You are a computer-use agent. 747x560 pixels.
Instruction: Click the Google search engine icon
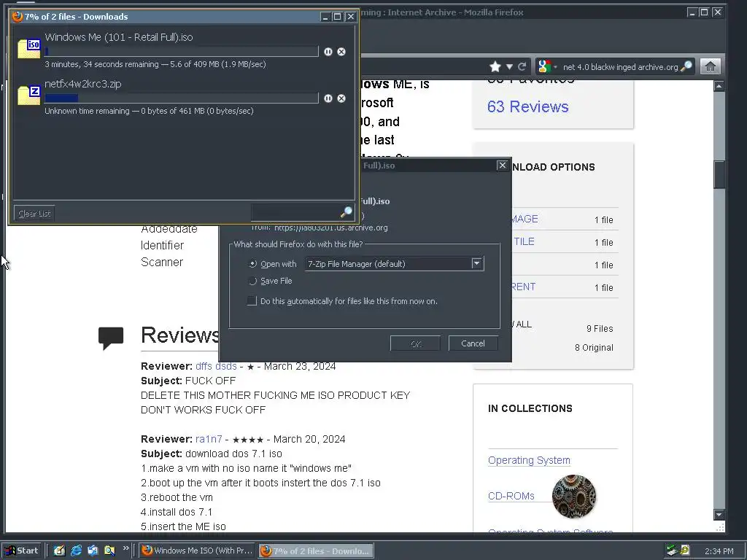click(x=544, y=66)
